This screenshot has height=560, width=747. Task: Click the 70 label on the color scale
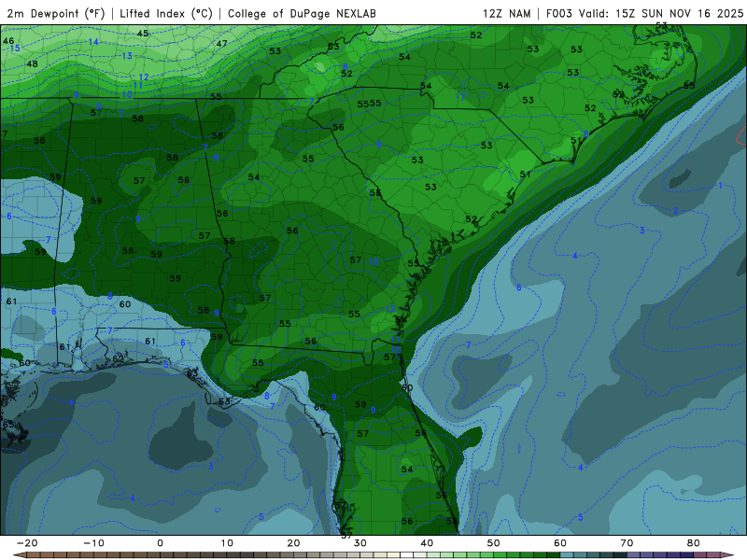click(627, 543)
